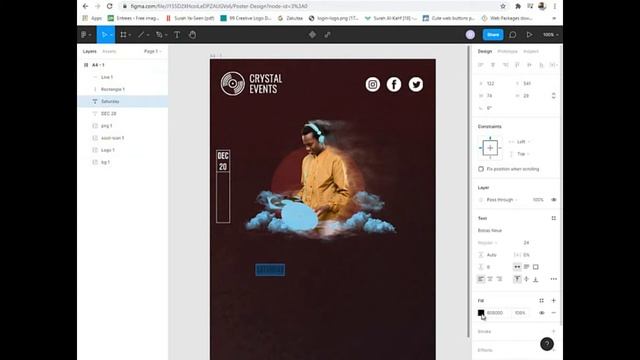640x360 pixels.
Task: Click the blue Share button
Action: 493,35
